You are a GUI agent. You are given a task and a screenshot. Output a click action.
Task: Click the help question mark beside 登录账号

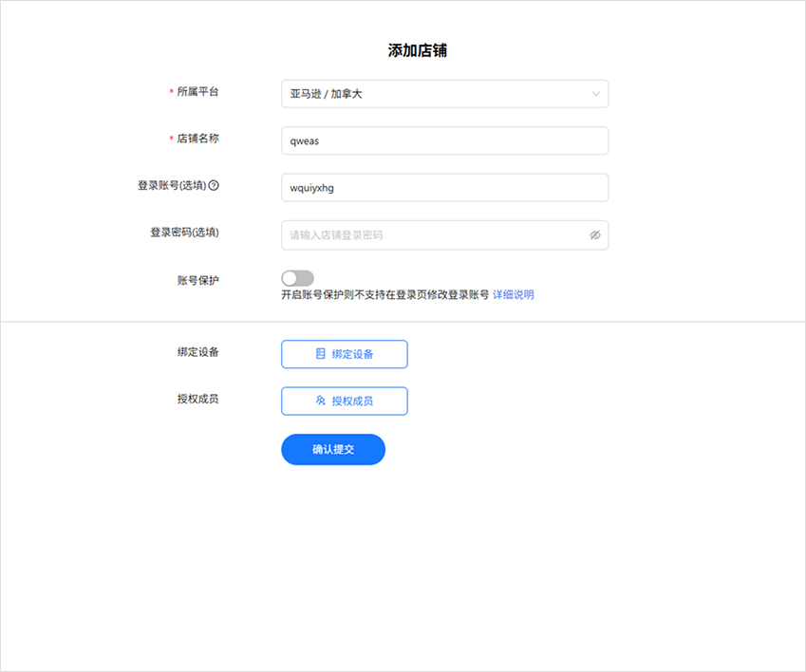click(214, 186)
